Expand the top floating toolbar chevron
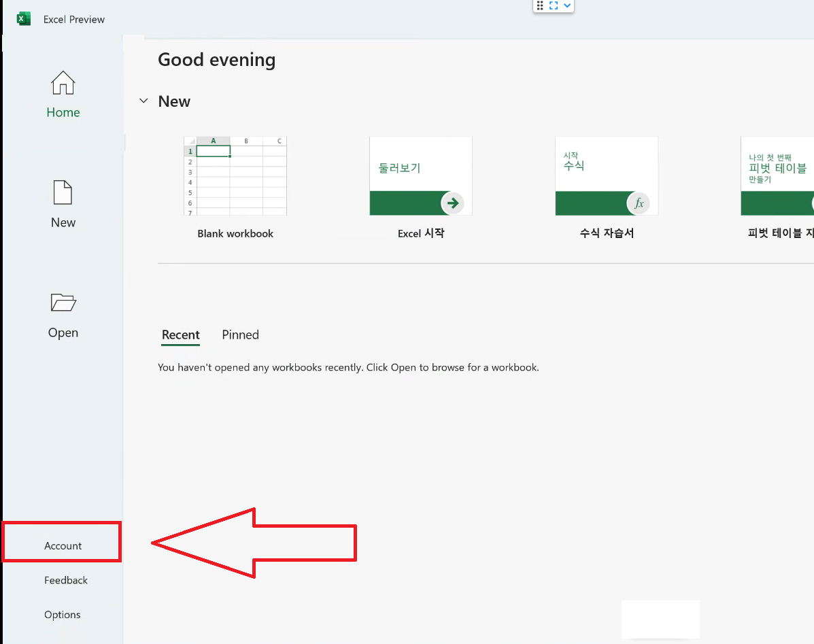Image resolution: width=814 pixels, height=644 pixels. point(567,5)
